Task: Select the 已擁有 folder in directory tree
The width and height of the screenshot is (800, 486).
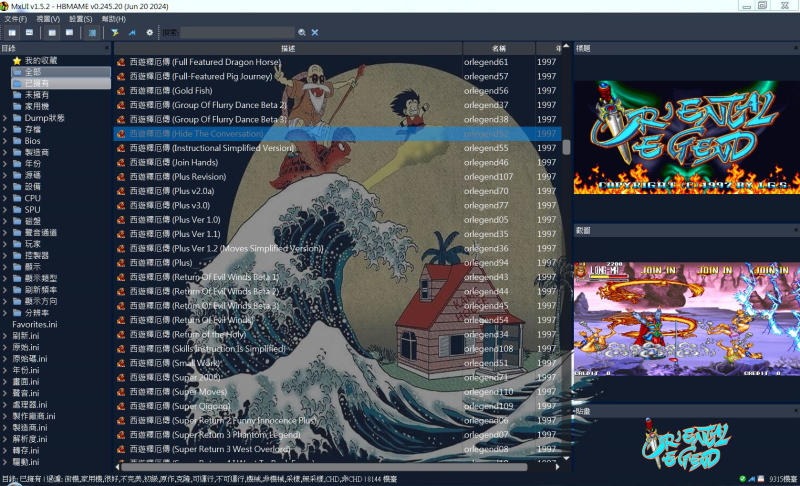Action: point(61,83)
